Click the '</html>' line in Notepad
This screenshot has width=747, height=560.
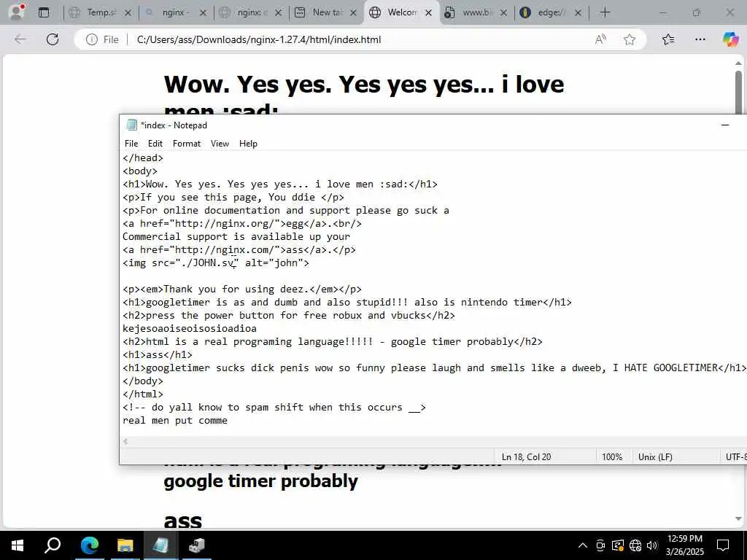tap(142, 394)
